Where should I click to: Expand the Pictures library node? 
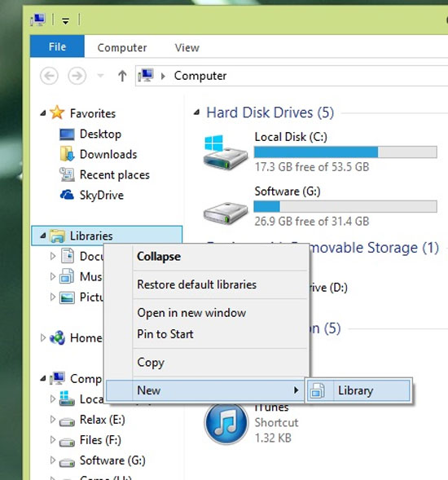pyautogui.click(x=53, y=297)
